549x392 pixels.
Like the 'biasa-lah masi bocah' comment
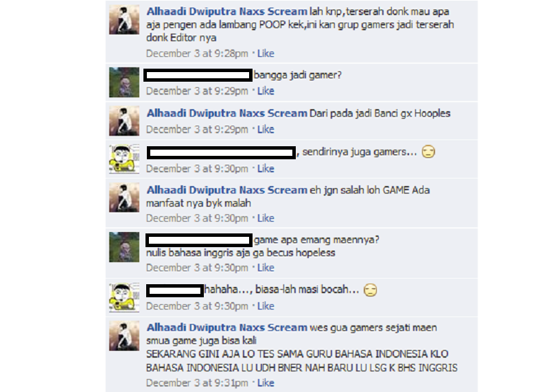[266, 306]
